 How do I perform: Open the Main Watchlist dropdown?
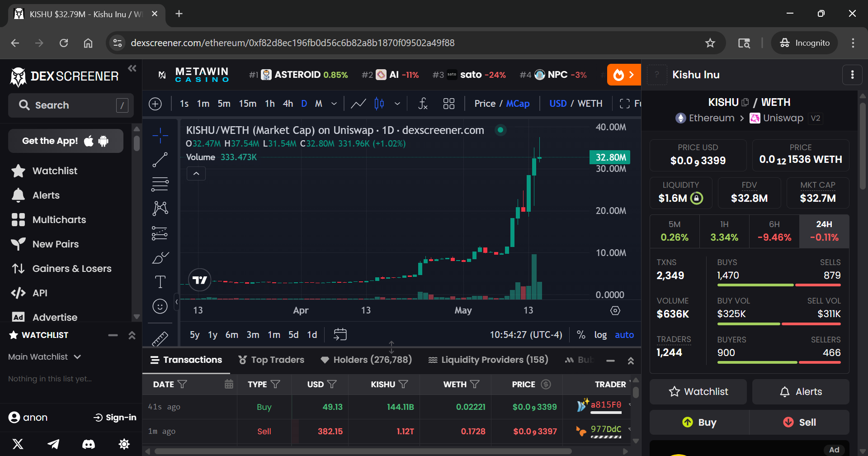point(45,357)
